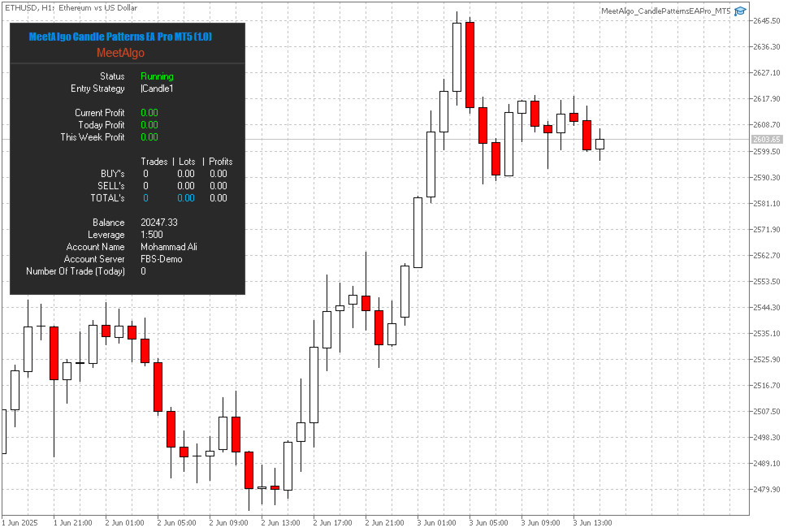Screen dimensions: 792x532
Task: Click the FBS-Demo account server text
Action: click(x=162, y=259)
